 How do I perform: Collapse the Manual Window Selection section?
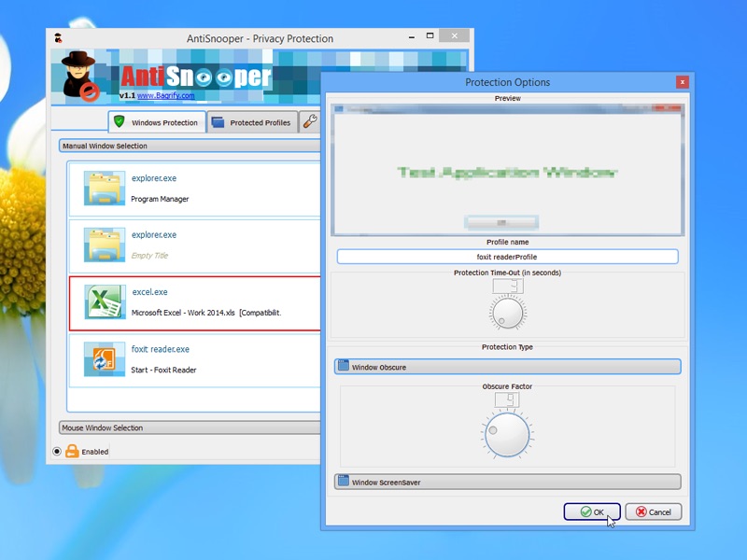click(x=190, y=146)
